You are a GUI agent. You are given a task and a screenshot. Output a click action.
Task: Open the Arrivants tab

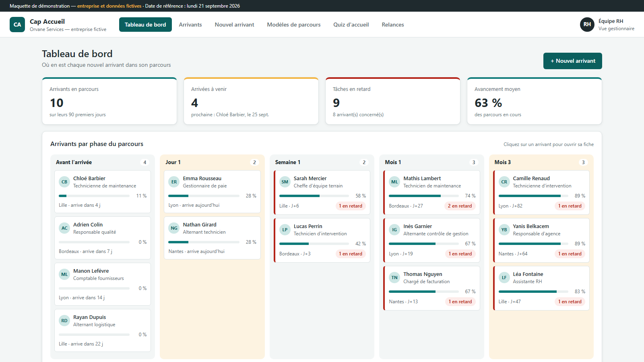pos(190,25)
